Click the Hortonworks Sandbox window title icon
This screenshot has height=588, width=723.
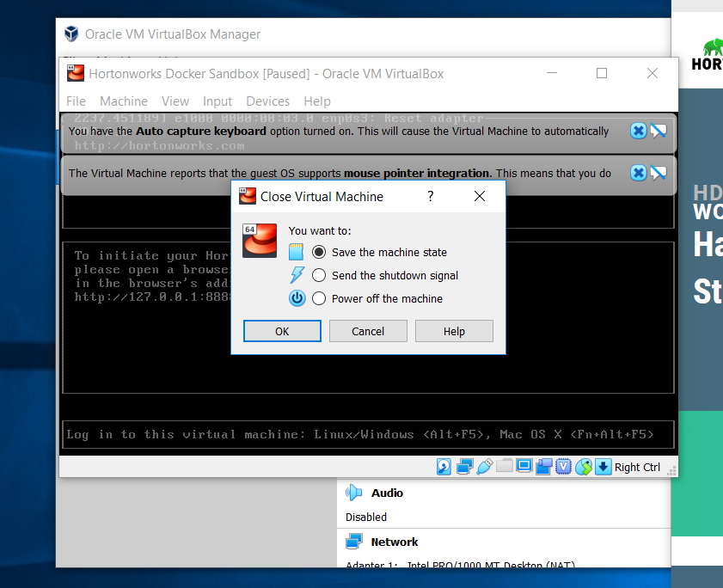pyautogui.click(x=76, y=73)
